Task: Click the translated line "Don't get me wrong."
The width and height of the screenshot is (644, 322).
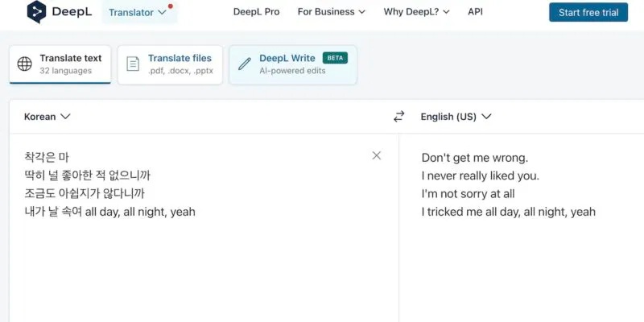Action: [x=475, y=157]
